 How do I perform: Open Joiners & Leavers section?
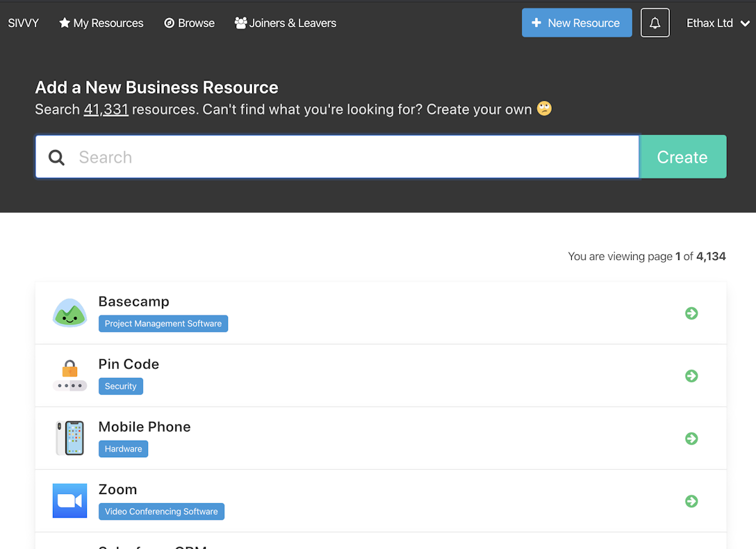tap(286, 23)
